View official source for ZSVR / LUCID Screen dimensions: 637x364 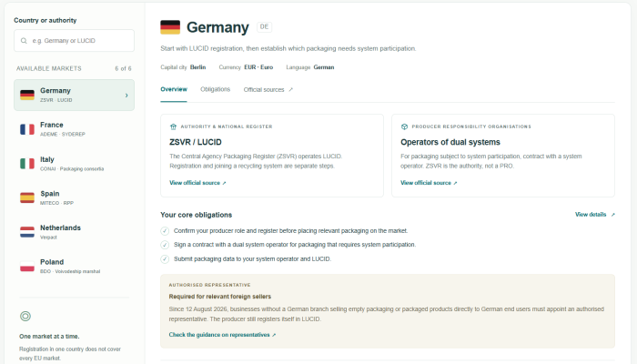197,183
